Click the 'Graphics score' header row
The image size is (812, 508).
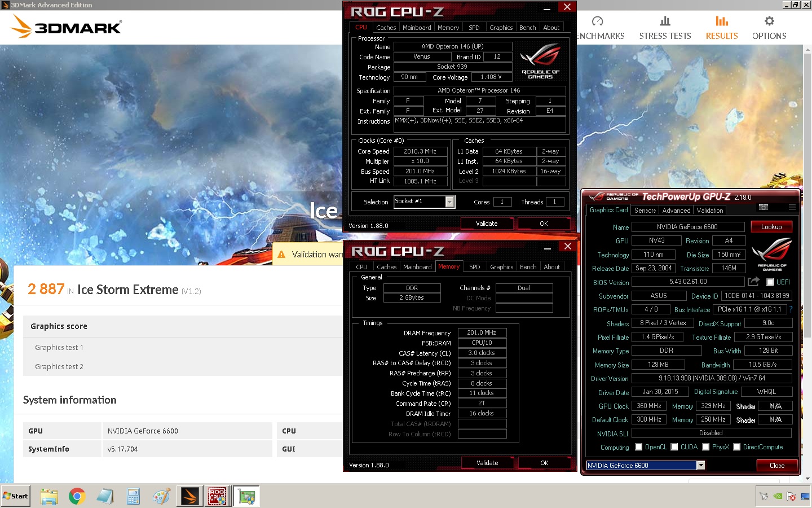point(183,326)
